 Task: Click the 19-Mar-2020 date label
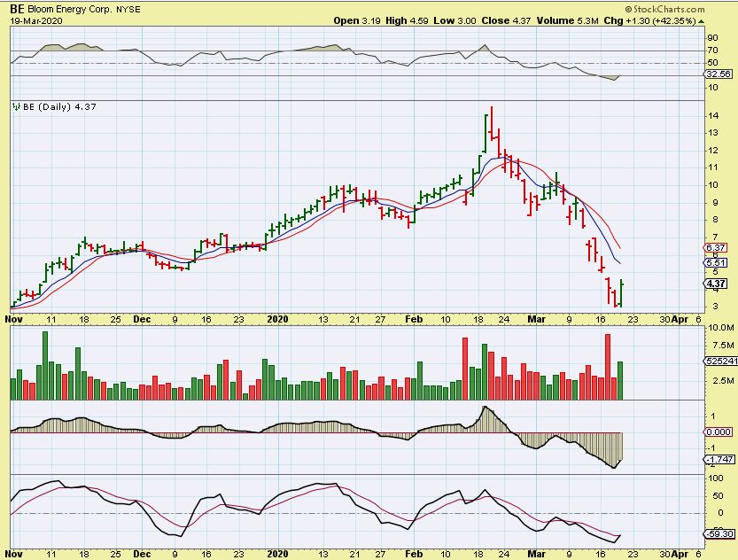[35, 21]
